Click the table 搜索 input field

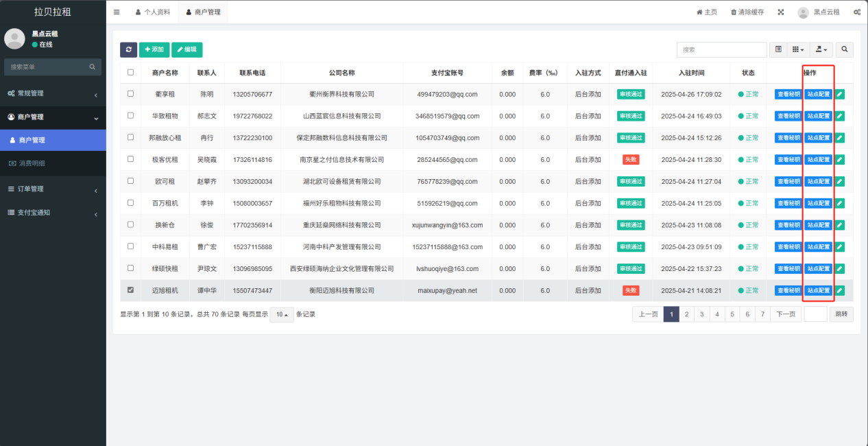[722, 49]
